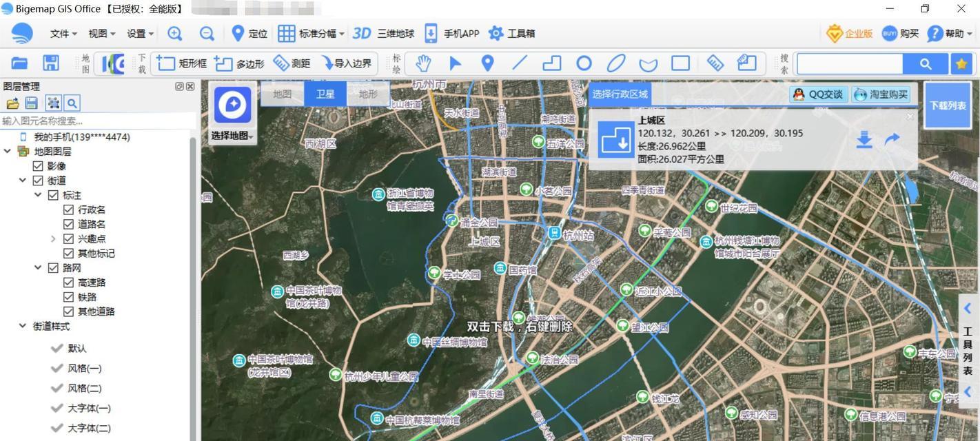Viewport: 980px width, 441px height.
Task: Click download icon in 上城区 panel
Action: click(x=864, y=140)
